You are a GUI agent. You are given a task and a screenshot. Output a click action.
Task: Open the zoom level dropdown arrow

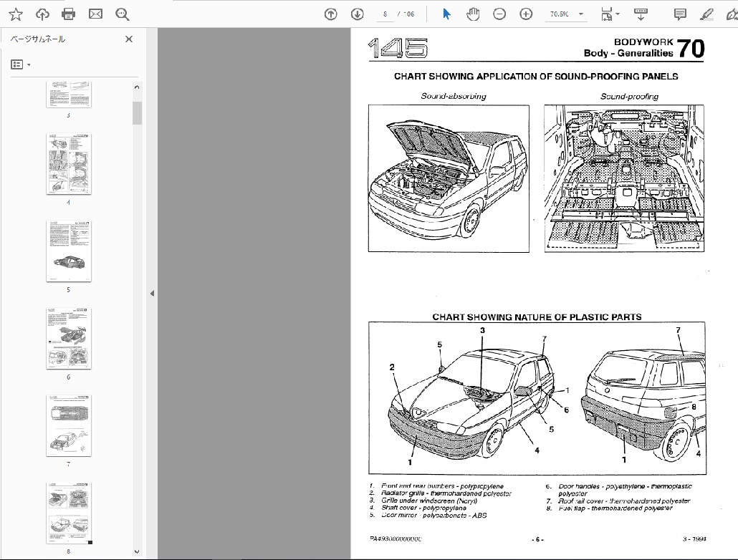[581, 14]
